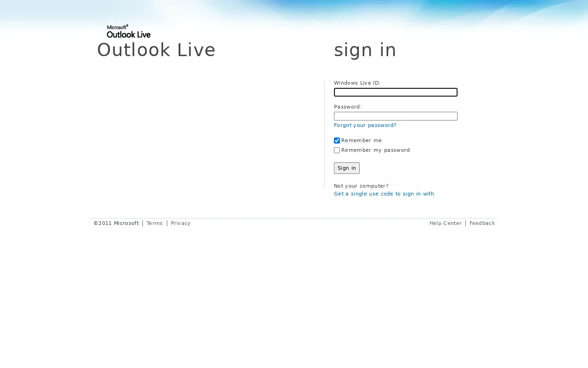This screenshot has height=368, width=588.
Task: Open the Terms link in footer
Action: tap(154, 224)
